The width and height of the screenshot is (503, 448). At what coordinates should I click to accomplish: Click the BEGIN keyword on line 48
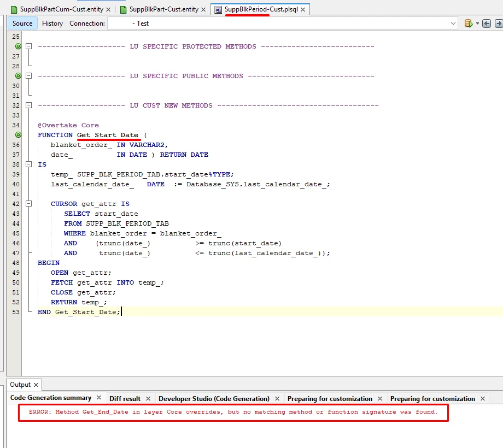(49, 263)
